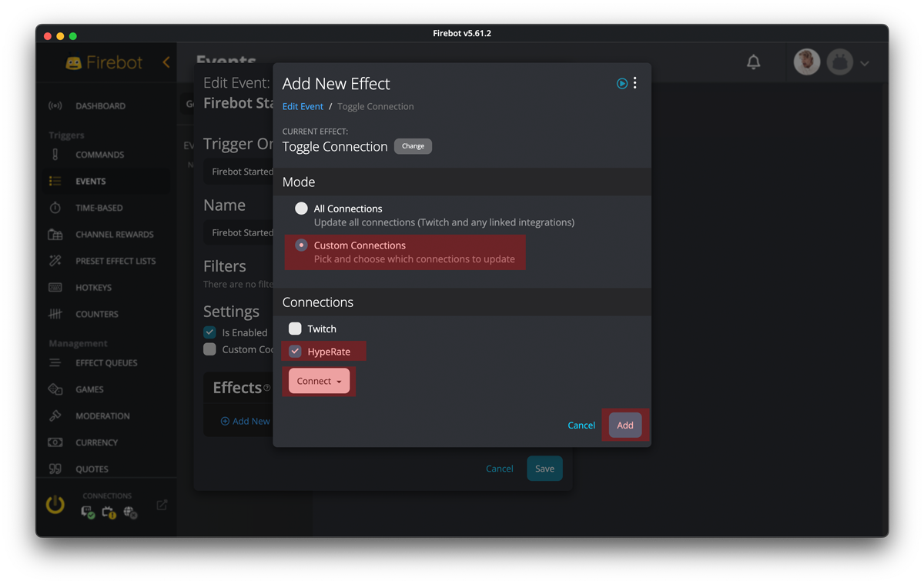Click the notification bell icon
This screenshot has height=584, width=924.
(x=754, y=62)
